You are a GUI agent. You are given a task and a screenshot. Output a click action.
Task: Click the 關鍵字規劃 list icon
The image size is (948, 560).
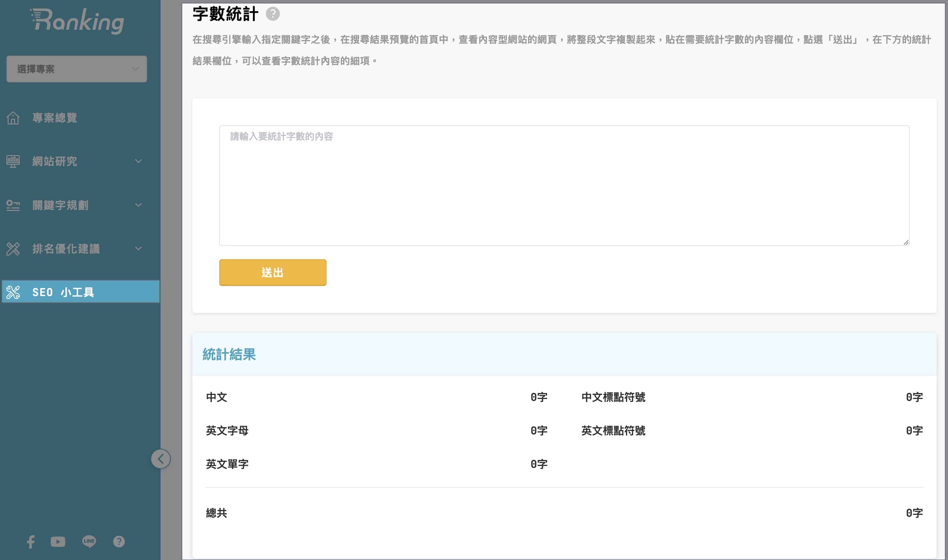[13, 205]
